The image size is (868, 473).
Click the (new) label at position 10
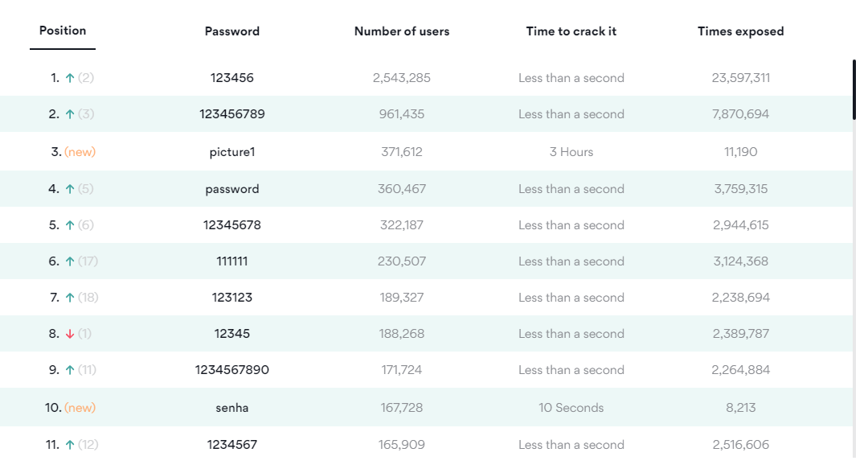(80, 408)
